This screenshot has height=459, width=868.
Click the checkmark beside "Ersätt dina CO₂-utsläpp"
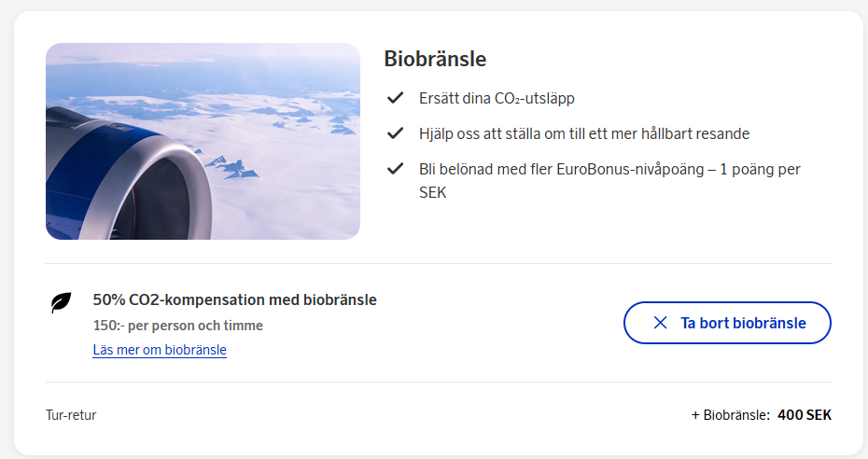coord(395,98)
